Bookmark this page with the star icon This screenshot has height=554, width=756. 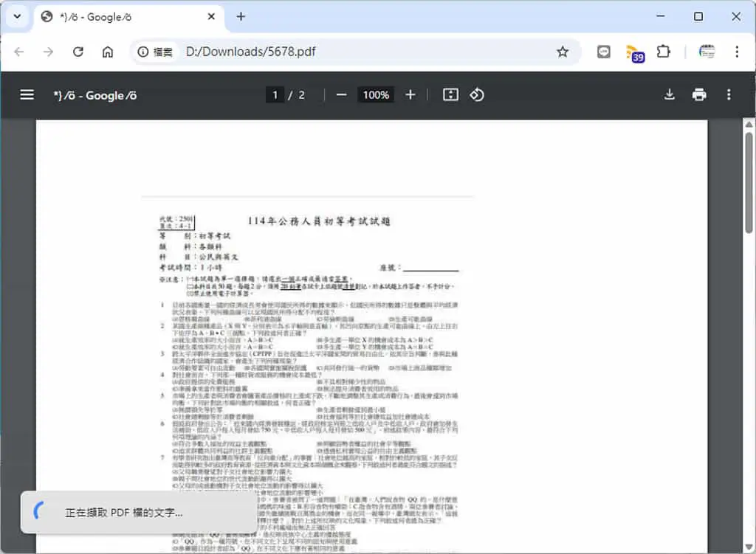pos(562,52)
